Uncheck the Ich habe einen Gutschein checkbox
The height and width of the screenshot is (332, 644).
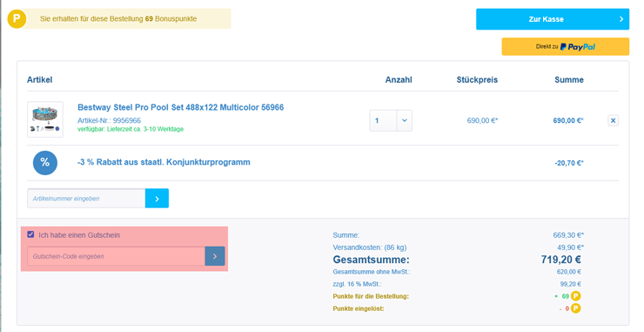click(30, 234)
